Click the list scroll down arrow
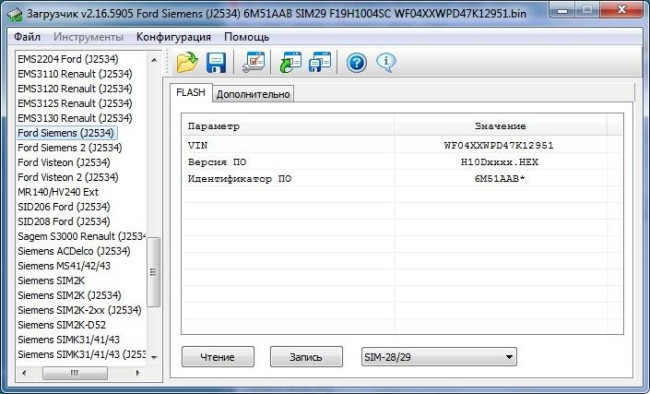This screenshot has width=650, height=394. click(154, 357)
